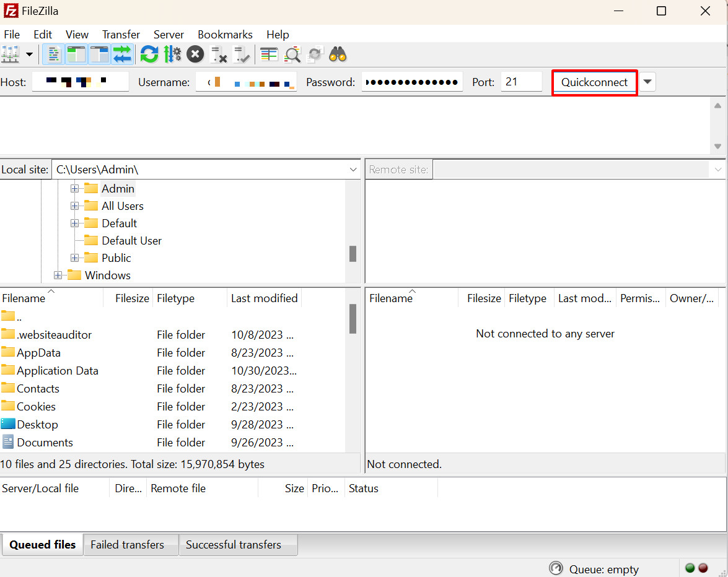Open the Edit menu
The image size is (728, 577).
[43, 35]
